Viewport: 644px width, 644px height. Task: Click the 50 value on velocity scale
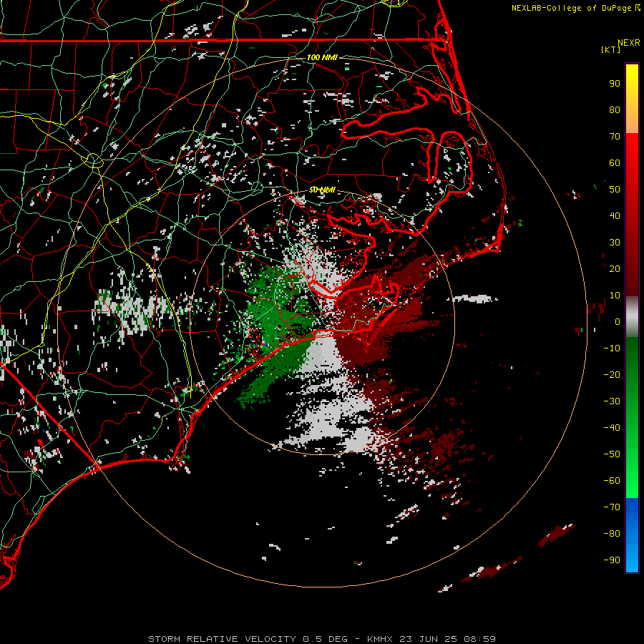click(615, 190)
